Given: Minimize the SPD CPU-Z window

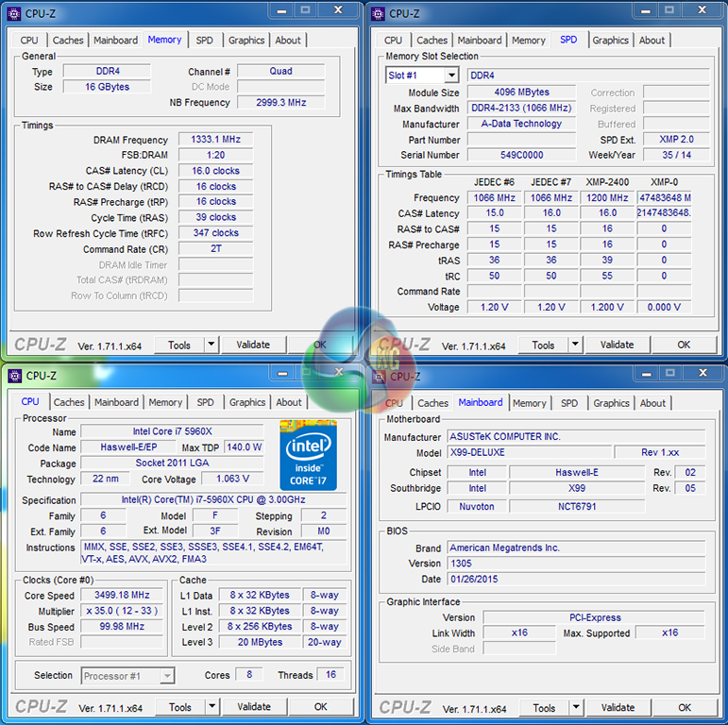Looking at the screenshot, I should (646, 10).
